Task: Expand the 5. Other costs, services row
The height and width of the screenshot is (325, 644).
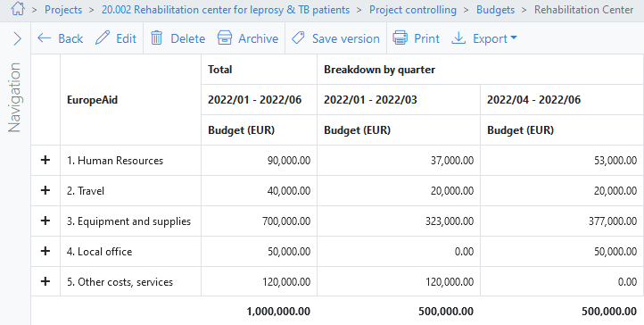Action: click(45, 282)
